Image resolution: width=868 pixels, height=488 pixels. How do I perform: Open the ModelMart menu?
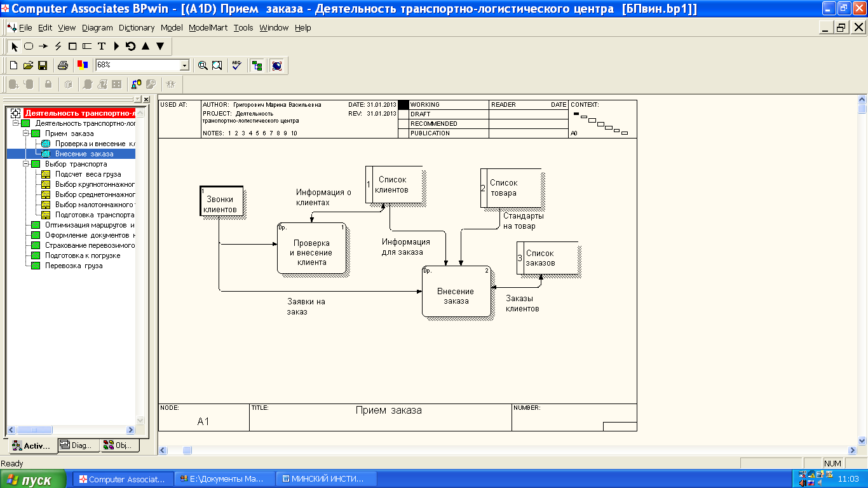coord(208,28)
